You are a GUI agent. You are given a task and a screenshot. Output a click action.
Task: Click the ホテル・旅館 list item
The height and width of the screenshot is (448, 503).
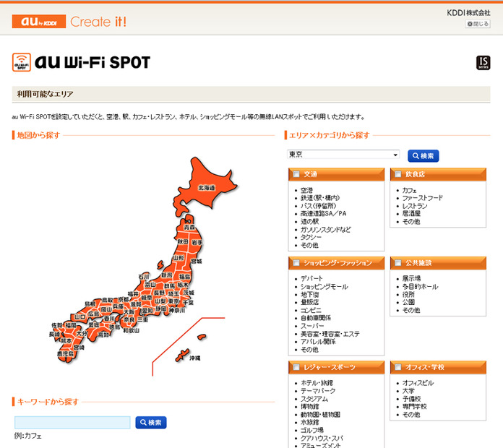point(317,383)
